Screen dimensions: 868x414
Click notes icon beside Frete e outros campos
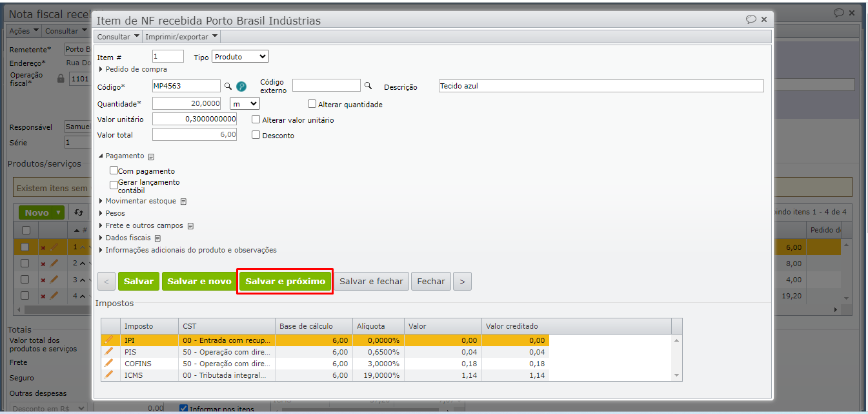coord(190,226)
